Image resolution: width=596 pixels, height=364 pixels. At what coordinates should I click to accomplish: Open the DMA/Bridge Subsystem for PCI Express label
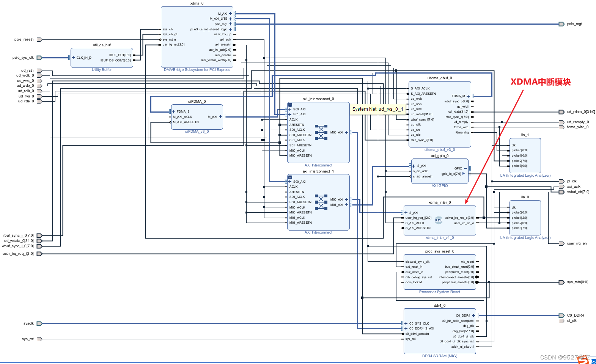[x=197, y=70]
